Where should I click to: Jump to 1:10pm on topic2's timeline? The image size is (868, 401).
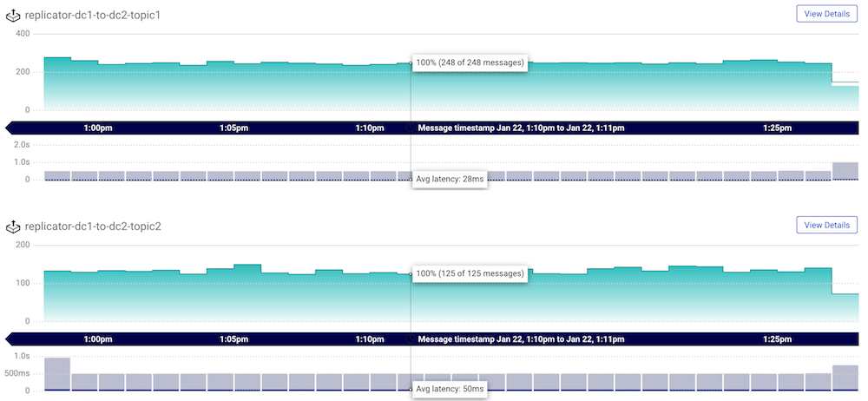pos(369,339)
